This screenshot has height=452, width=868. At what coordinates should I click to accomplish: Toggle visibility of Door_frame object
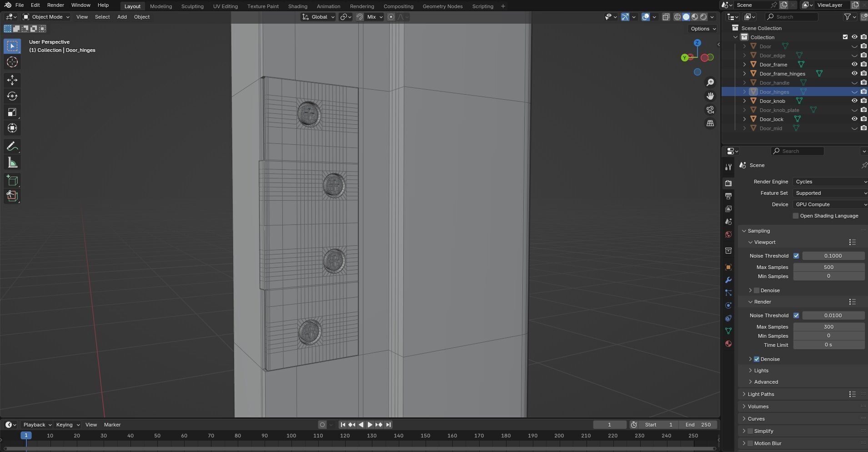point(854,64)
